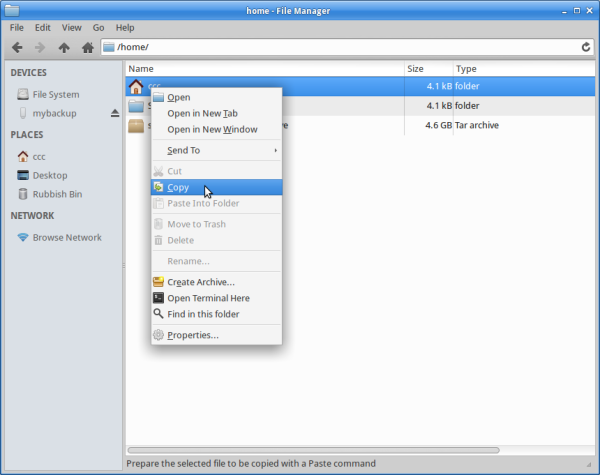This screenshot has width=600, height=475.
Task: Click the /home/ location path field
Action: [x=340, y=47]
